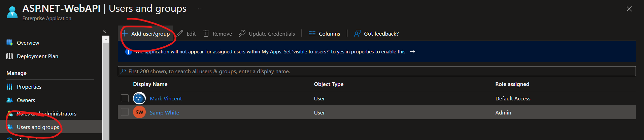This screenshot has height=140, width=644.
Task: Click the sidebar scrollbar up arrow
Action: coord(106,39)
